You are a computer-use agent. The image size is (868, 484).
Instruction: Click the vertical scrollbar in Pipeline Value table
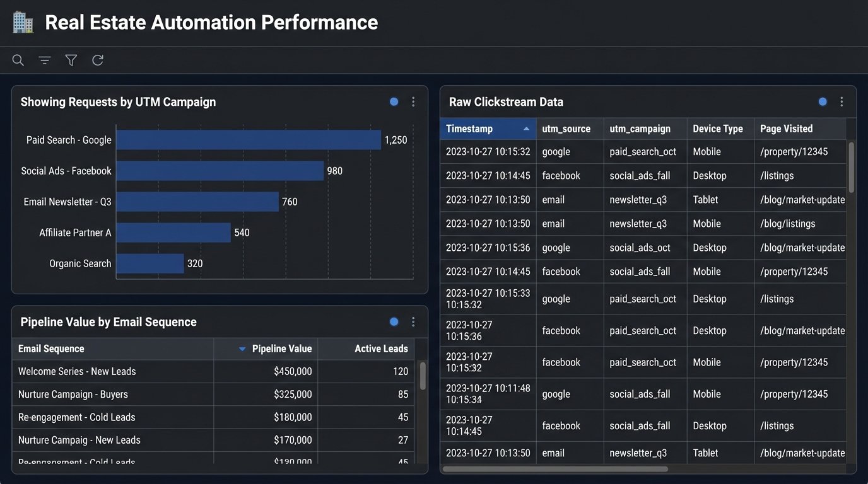click(x=423, y=376)
